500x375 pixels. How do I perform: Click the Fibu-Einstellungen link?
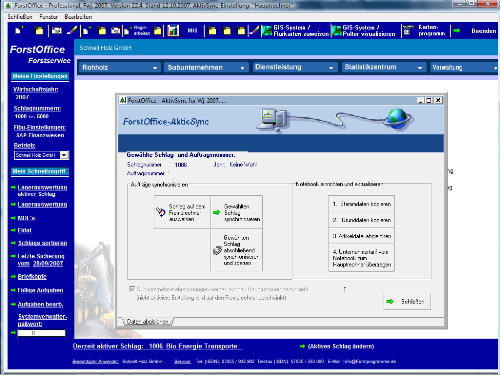(40, 127)
